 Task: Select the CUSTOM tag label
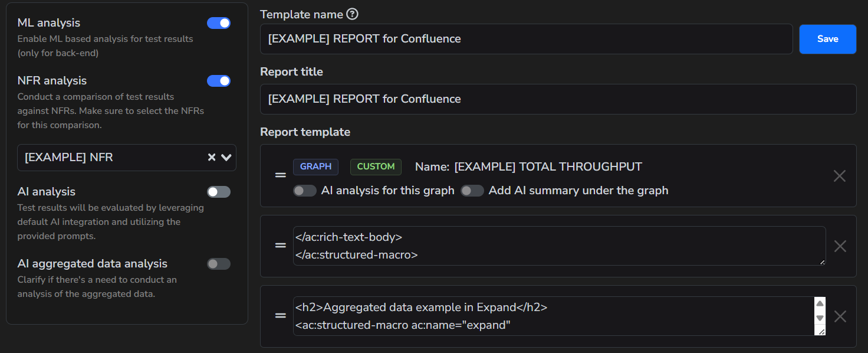[376, 166]
